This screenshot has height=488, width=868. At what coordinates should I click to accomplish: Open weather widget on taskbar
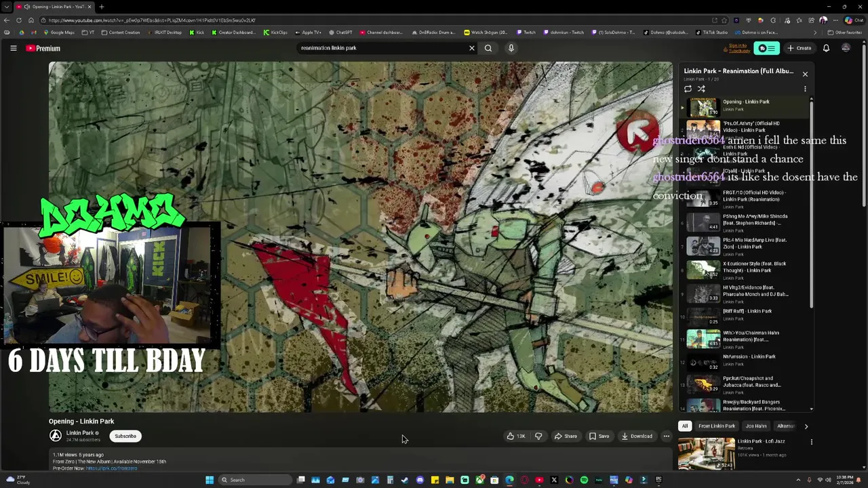[x=18, y=480]
